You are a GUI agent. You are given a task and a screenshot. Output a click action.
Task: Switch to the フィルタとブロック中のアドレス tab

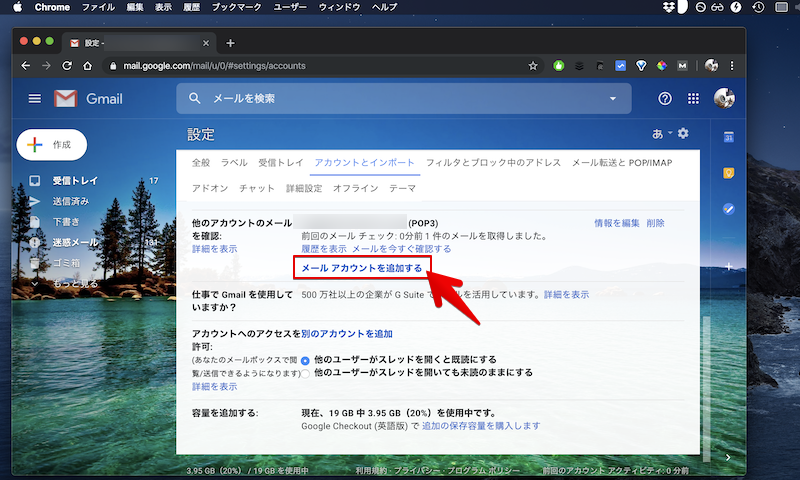(495, 162)
